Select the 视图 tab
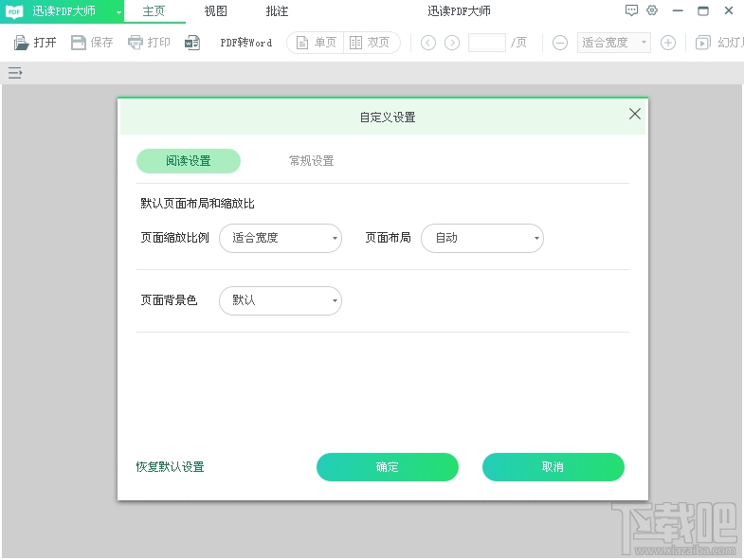 [216, 11]
